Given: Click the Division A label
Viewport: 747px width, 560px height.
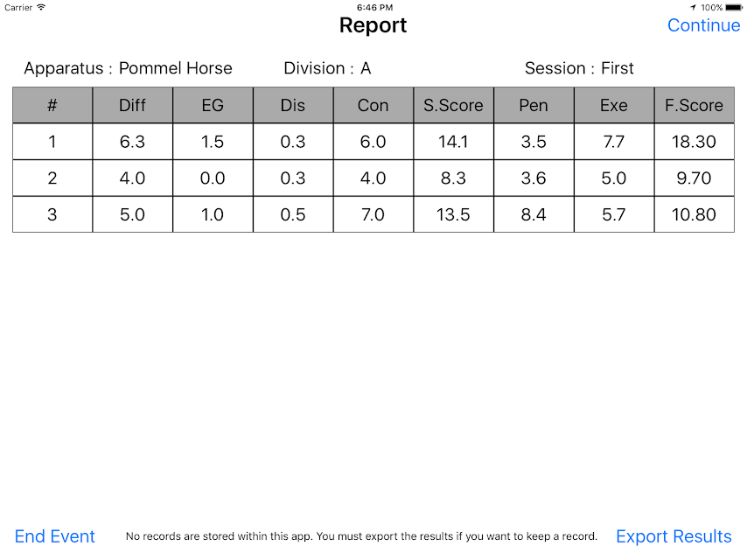Looking at the screenshot, I should pyautogui.click(x=327, y=68).
